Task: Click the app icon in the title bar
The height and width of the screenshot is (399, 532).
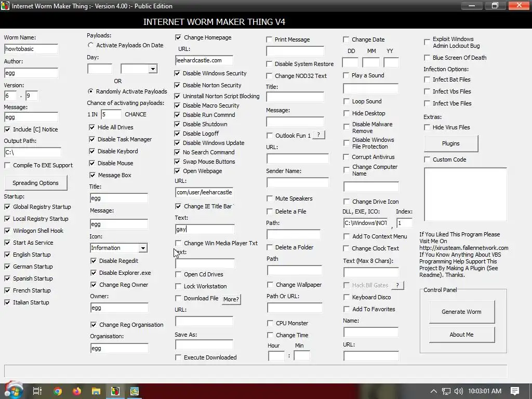Action: point(5,6)
